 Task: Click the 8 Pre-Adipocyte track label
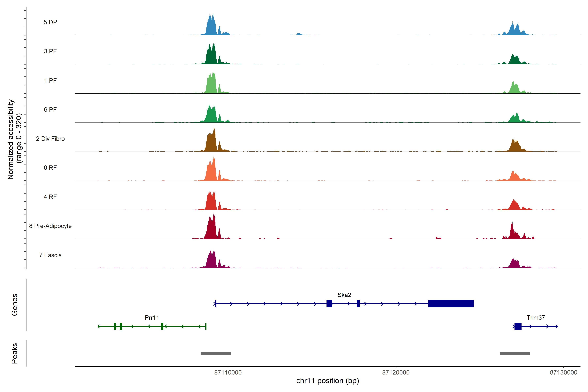click(x=50, y=226)
